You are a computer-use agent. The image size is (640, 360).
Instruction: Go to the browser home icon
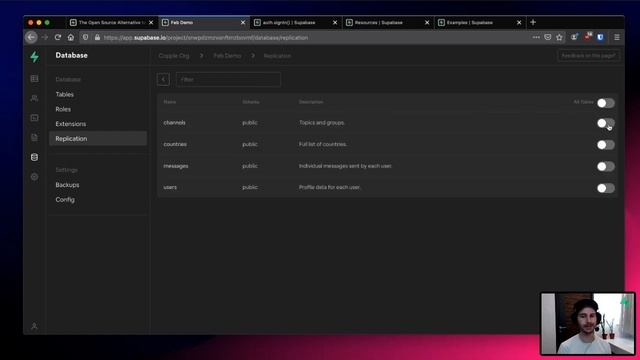pyautogui.click(x=71, y=37)
